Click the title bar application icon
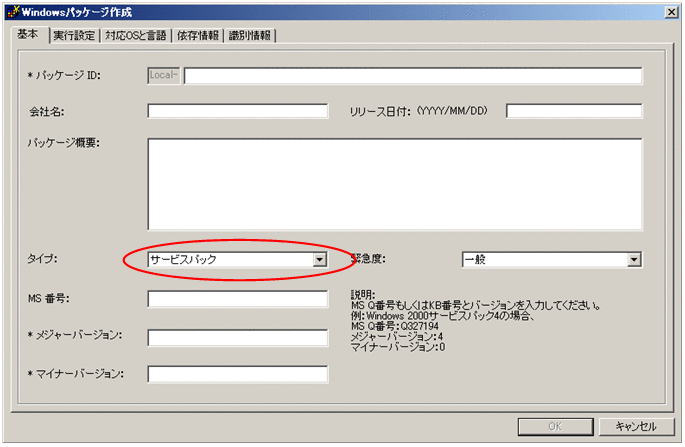The width and height of the screenshot is (685, 447). click(14, 12)
